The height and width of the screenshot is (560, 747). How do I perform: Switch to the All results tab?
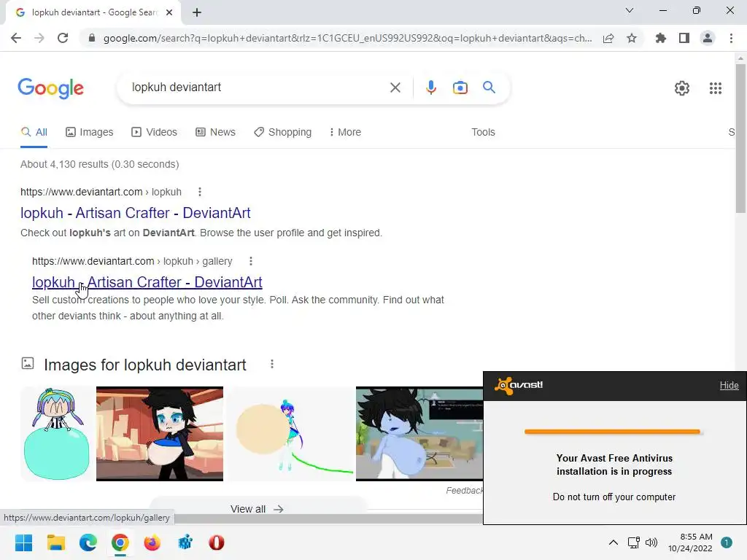[34, 132]
